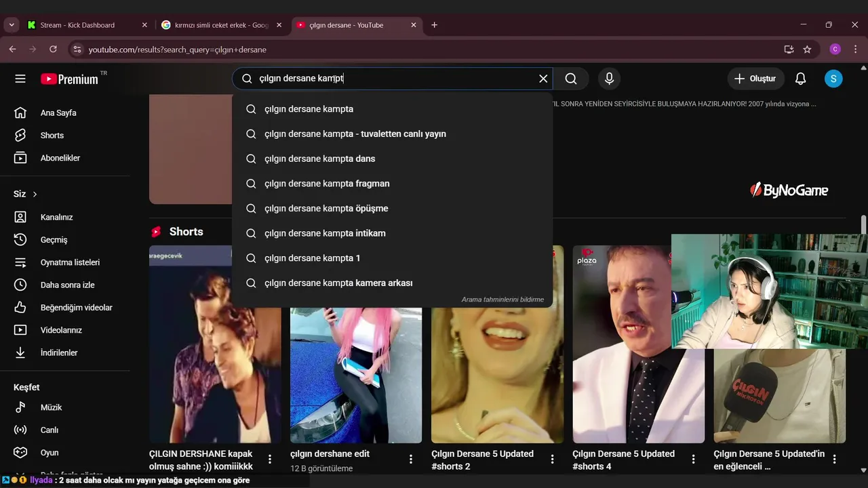This screenshot has width=868, height=488.
Task: Open options for ÇILGIN DERSHANE kapak short
Action: point(270,459)
